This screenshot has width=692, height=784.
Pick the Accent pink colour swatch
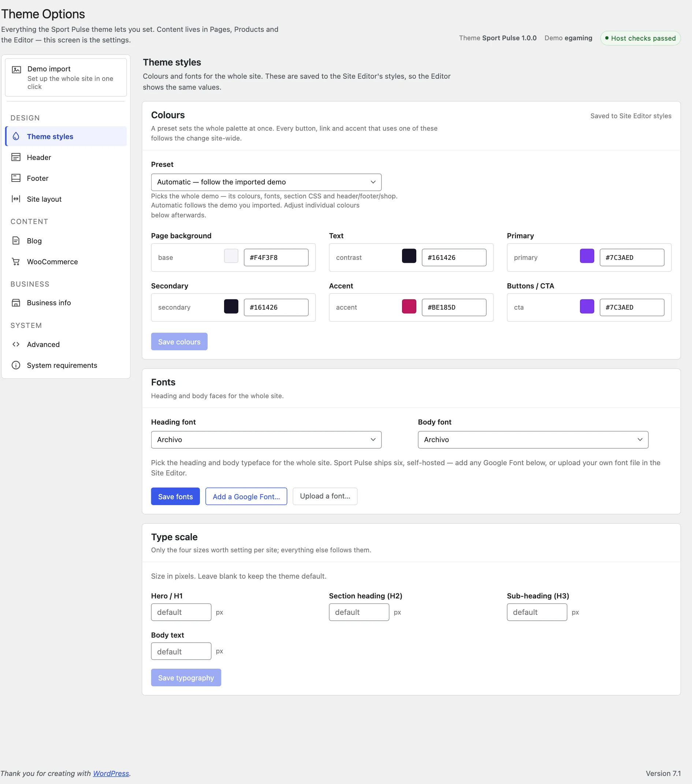[x=409, y=306]
